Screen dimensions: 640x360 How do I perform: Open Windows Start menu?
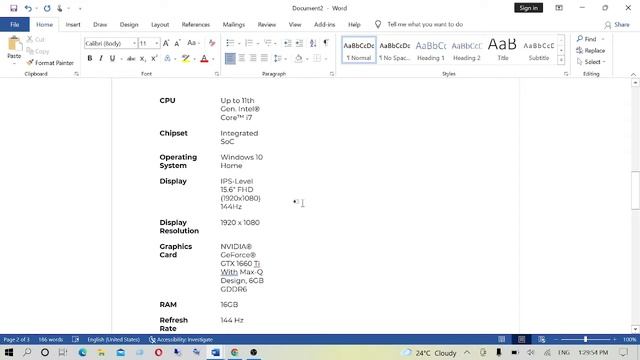click(9, 352)
